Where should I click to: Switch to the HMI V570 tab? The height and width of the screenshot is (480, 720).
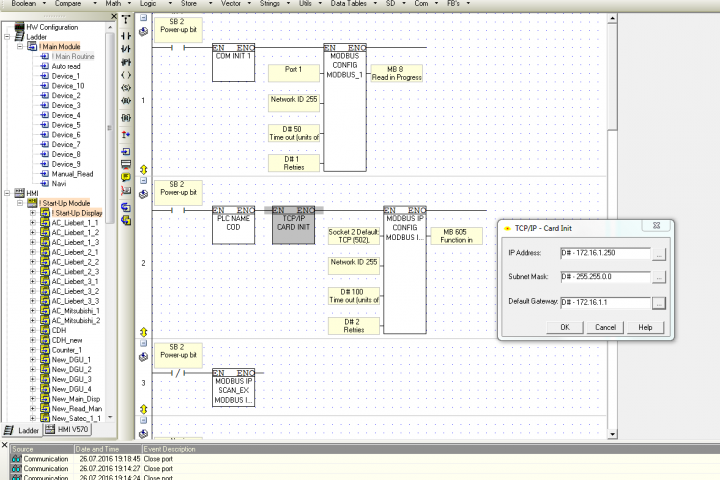67,429
